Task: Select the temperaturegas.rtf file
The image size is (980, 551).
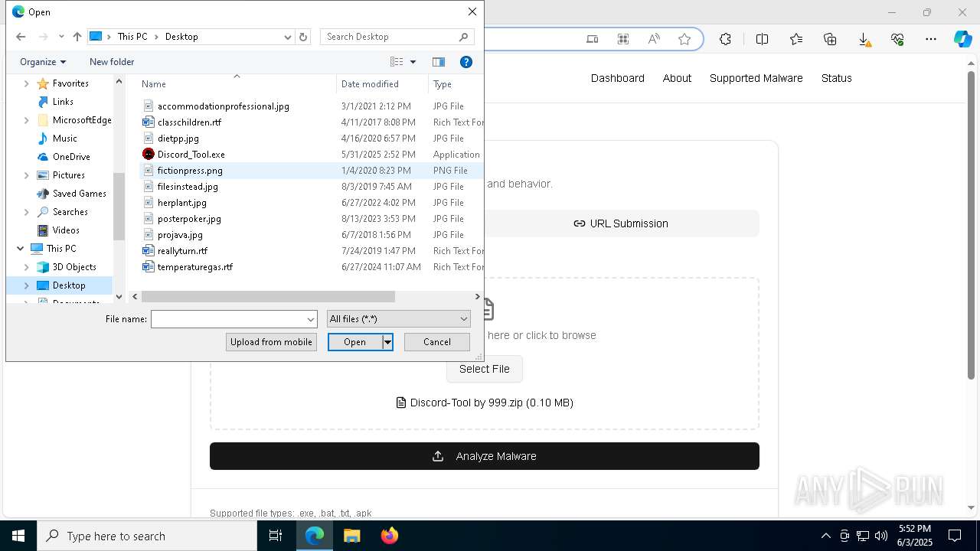Action: (195, 267)
